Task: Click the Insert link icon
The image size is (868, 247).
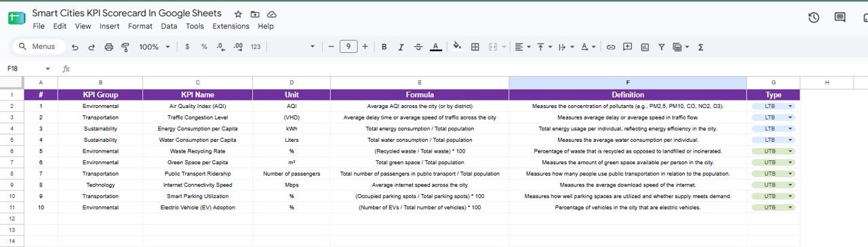Action: click(x=611, y=47)
